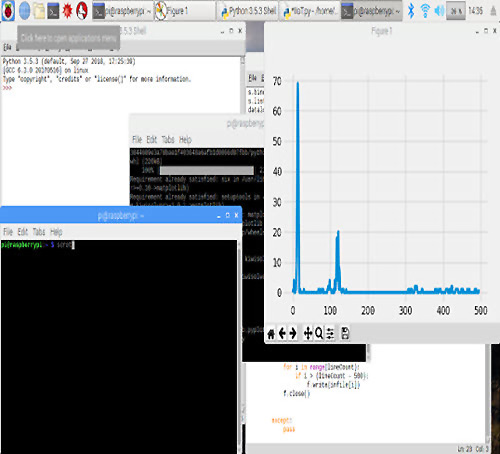This screenshot has height=454, width=500.
Task: Switch to Python 3.5.3 Shell taskbar button
Action: (248, 11)
